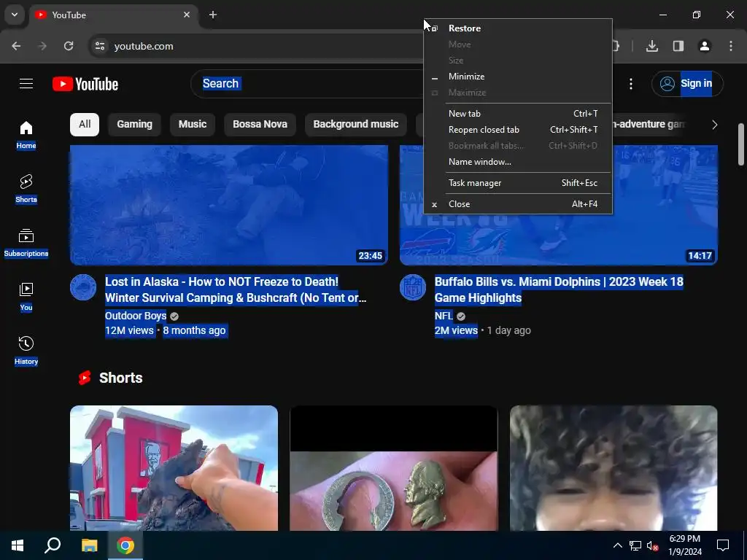Select the Gaming filter chip
This screenshot has height=560, width=747.
pyautogui.click(x=135, y=124)
